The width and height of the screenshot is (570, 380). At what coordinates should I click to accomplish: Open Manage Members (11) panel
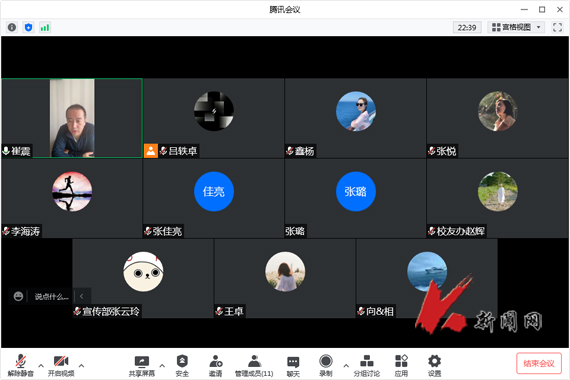254,365
